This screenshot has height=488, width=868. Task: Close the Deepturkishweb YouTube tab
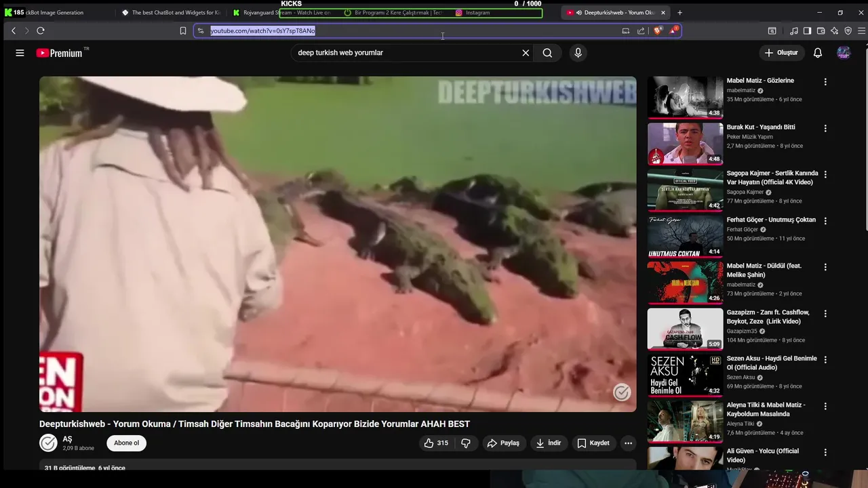coord(663,12)
